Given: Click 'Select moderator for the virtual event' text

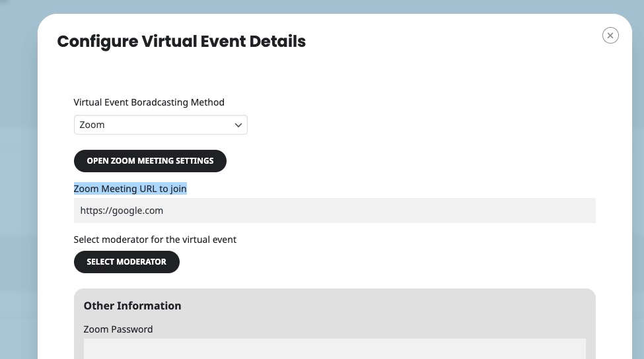Looking at the screenshot, I should pyautogui.click(x=155, y=240).
